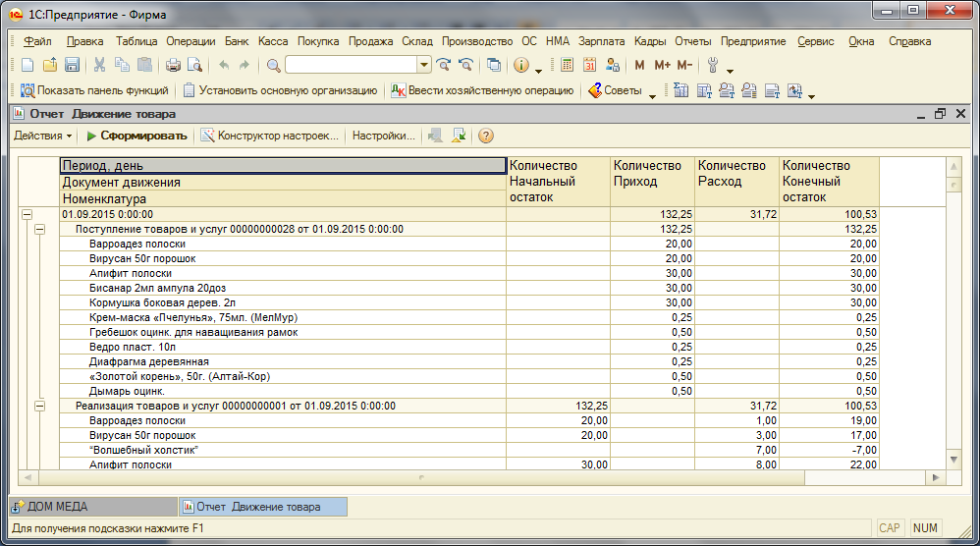
Task: Click the Find previous icon
Action: 465,65
